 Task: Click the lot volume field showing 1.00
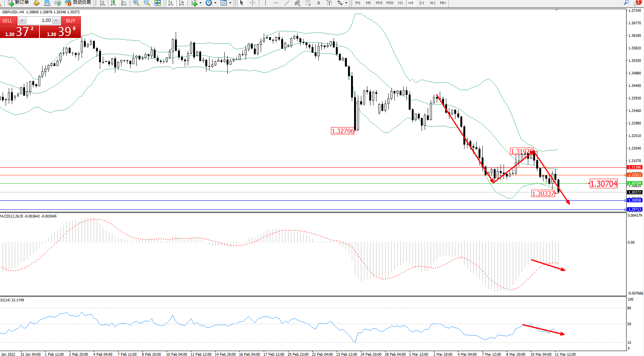tap(39, 20)
